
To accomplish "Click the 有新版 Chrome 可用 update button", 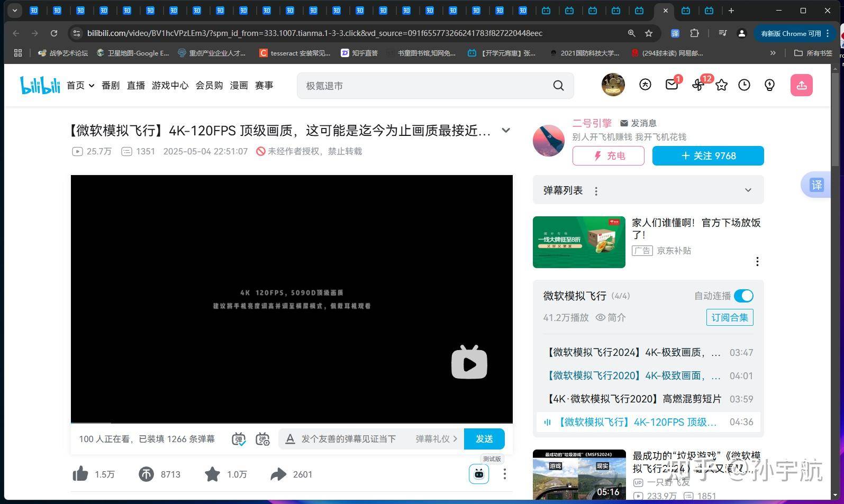I will point(795,33).
